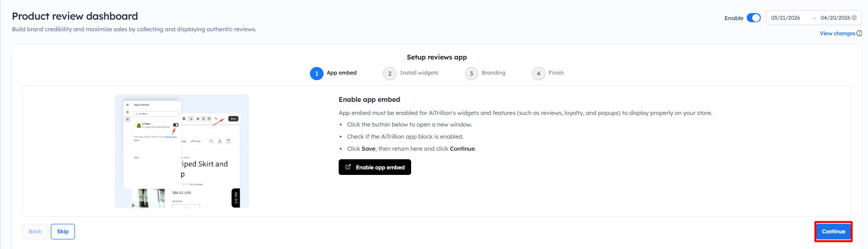The height and width of the screenshot is (249, 868).
Task: Click the Back button
Action: click(35, 231)
